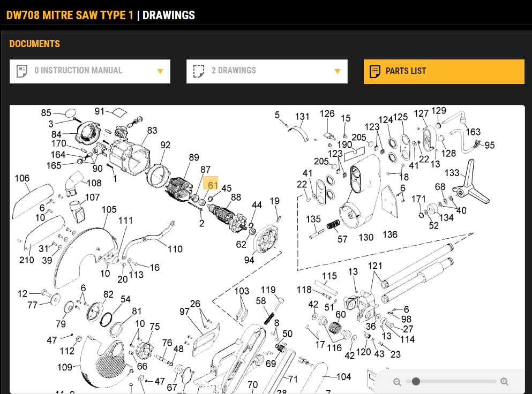Click the zoom in magnifier icon
Image resolution: width=532 pixels, height=394 pixels.
point(504,382)
